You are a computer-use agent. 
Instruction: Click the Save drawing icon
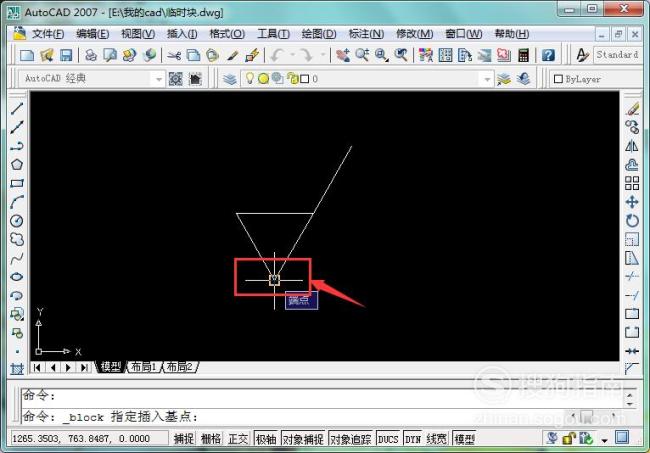point(66,55)
